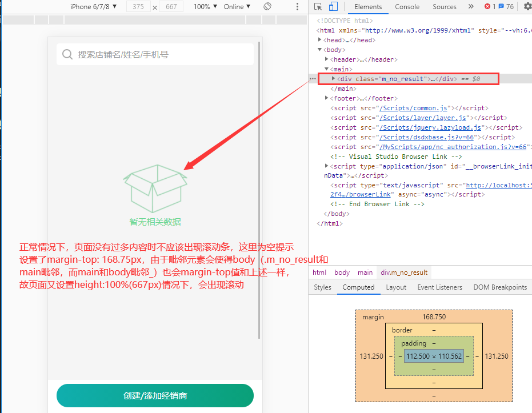Select the closing </html> tag line
Viewport: 532px width, 413px height.
330,223
